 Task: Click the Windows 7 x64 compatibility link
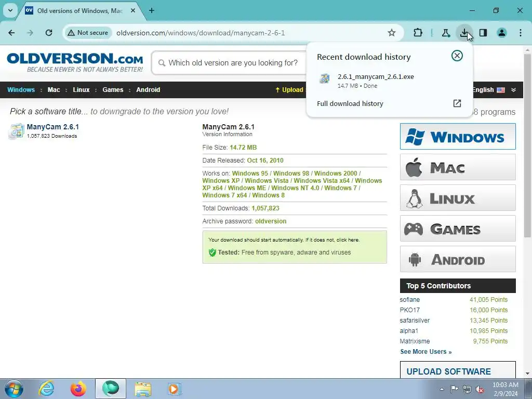224,195
